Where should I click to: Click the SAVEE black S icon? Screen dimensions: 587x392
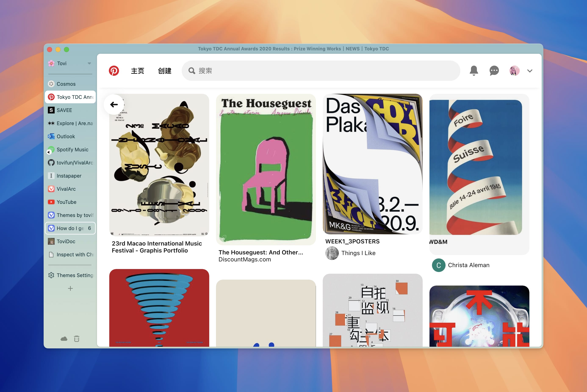[x=51, y=110]
